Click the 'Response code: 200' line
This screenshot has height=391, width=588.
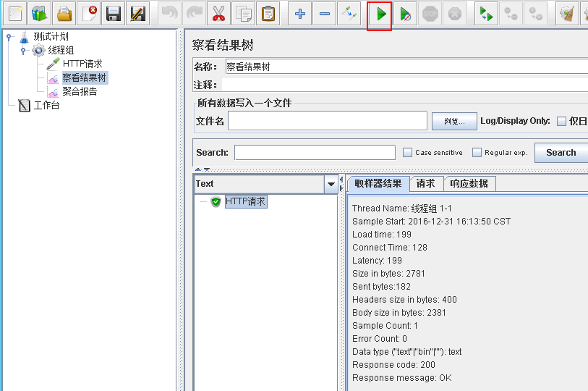pos(393,365)
